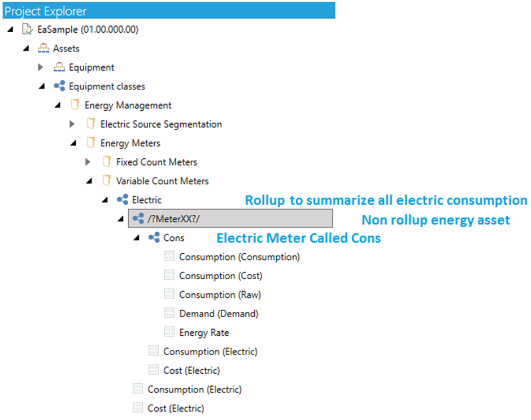
Task: Click the Project Explorer panel title bar
Action: click(x=169, y=11)
